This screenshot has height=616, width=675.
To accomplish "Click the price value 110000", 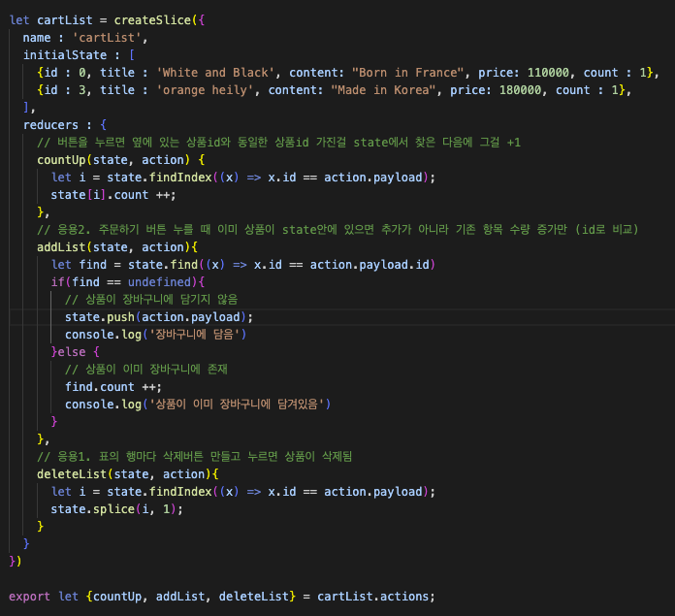I will pos(548,73).
